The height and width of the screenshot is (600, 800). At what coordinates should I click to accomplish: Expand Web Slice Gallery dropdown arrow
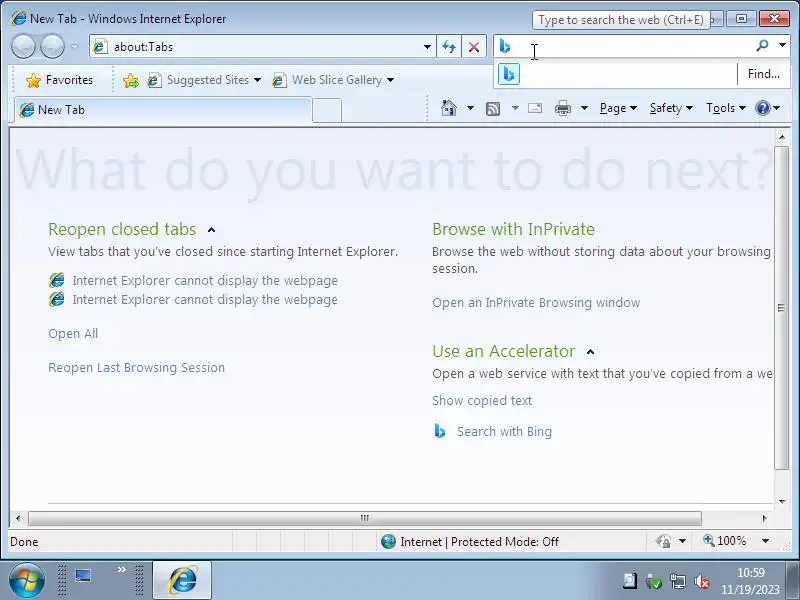(390, 80)
